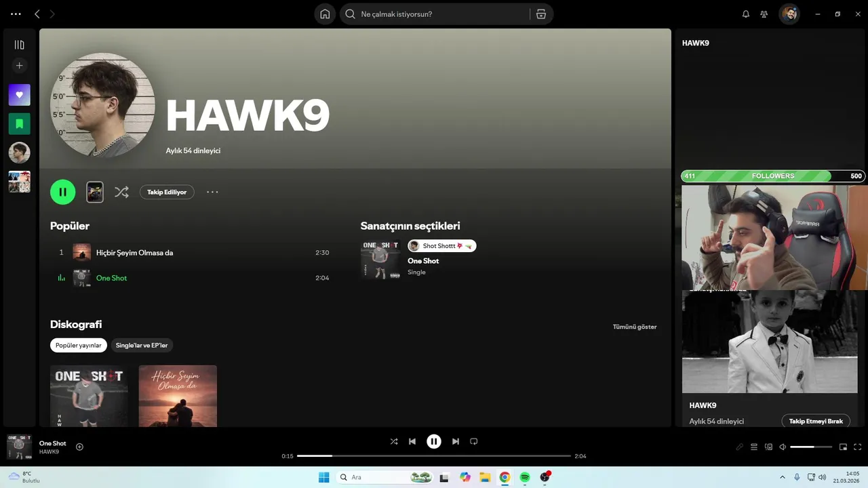Adjust the volume slider
The width and height of the screenshot is (868, 488).
[811, 447]
